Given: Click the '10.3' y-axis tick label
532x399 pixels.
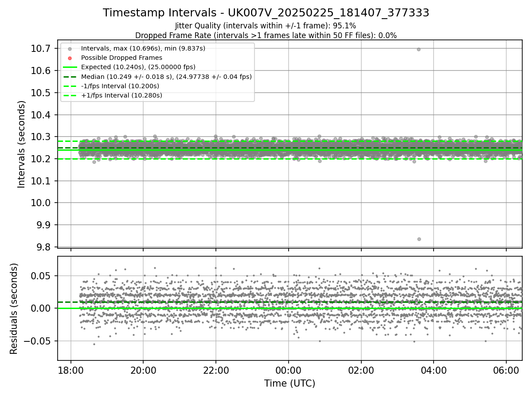Looking at the screenshot, I should (41, 137).
